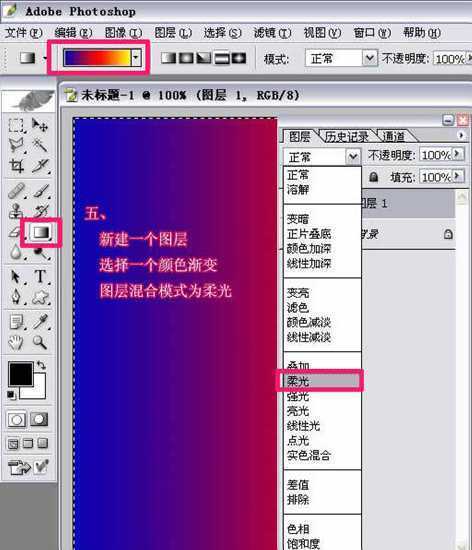This screenshot has width=472, height=550.
Task: Click the black foreground color swatch
Action: point(21,374)
